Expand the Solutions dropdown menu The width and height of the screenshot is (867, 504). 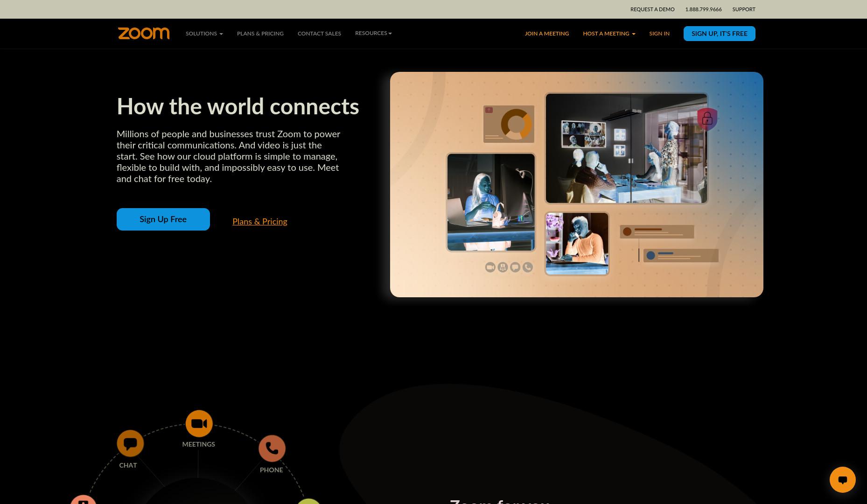click(204, 34)
